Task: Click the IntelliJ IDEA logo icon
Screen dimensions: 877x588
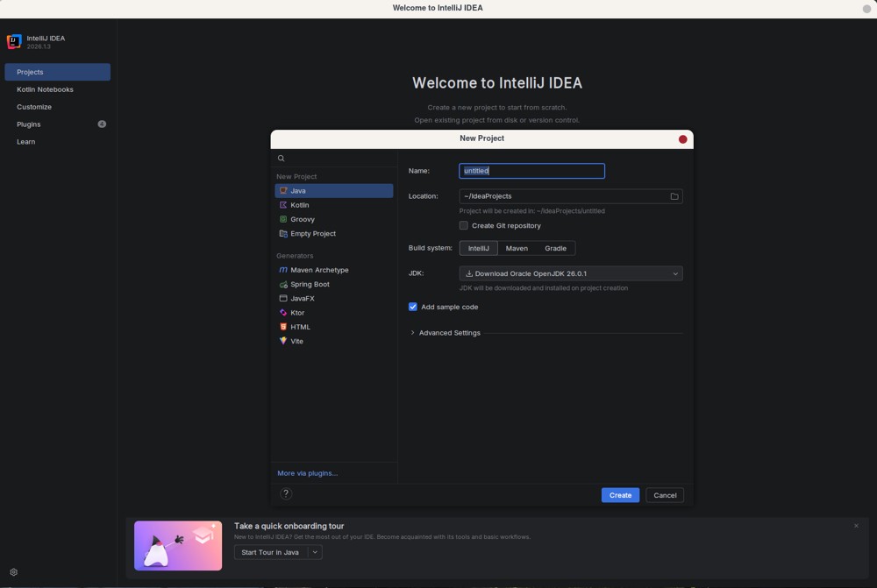Action: tap(14, 41)
